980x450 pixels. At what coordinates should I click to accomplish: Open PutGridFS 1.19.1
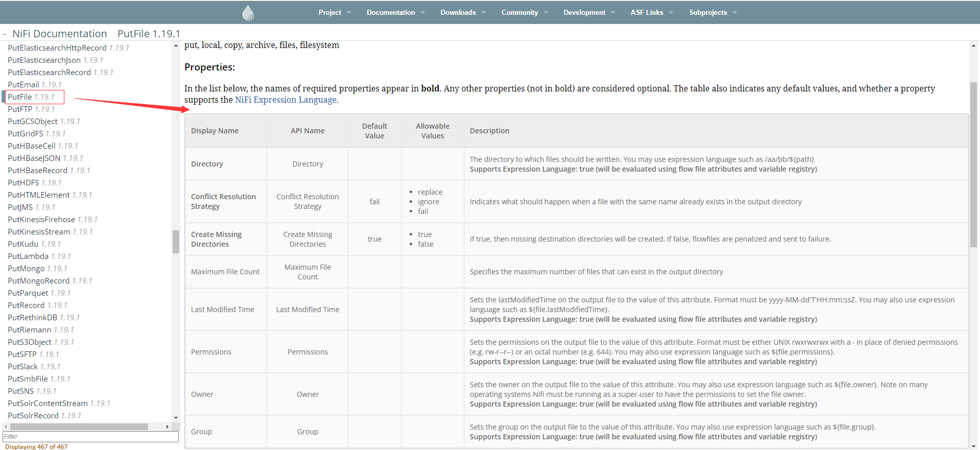pyautogui.click(x=37, y=134)
